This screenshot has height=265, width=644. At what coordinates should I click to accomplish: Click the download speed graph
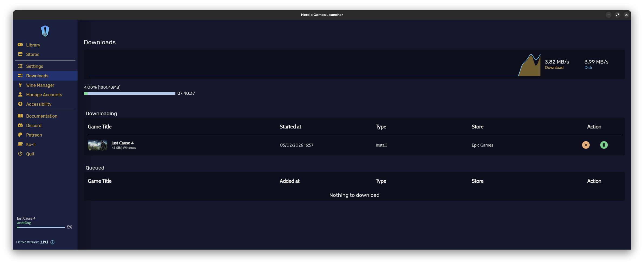point(315,65)
